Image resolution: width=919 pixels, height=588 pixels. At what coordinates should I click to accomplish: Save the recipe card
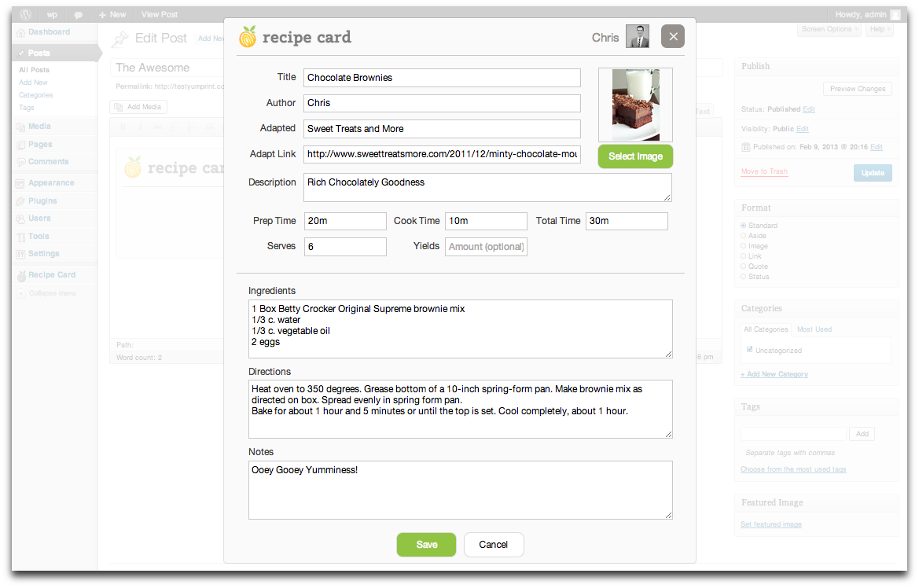426,545
